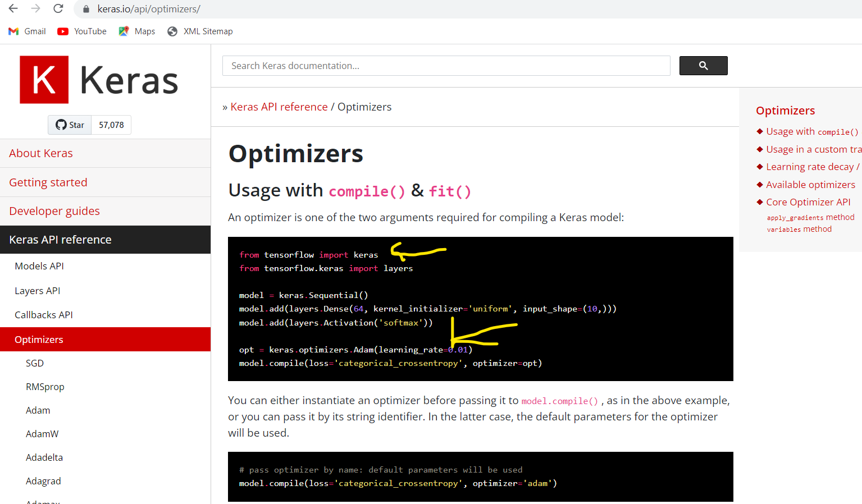The height and width of the screenshot is (504, 862).
Task: Click the search magnifier button
Action: pyautogui.click(x=703, y=66)
